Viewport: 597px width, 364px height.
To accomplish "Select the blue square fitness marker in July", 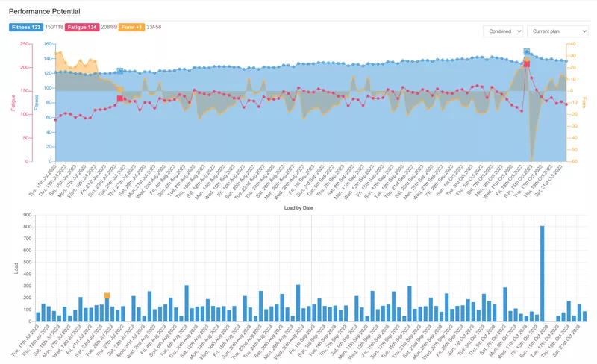I will 120,71.
